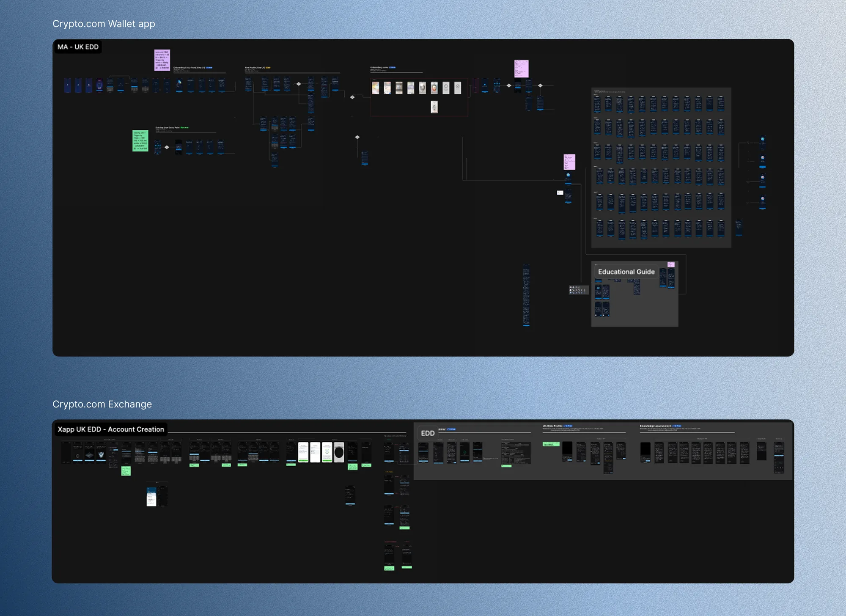Select the pink sticky note beside 'MA - UK EDD' label
This screenshot has width=846, height=616.
(x=162, y=60)
